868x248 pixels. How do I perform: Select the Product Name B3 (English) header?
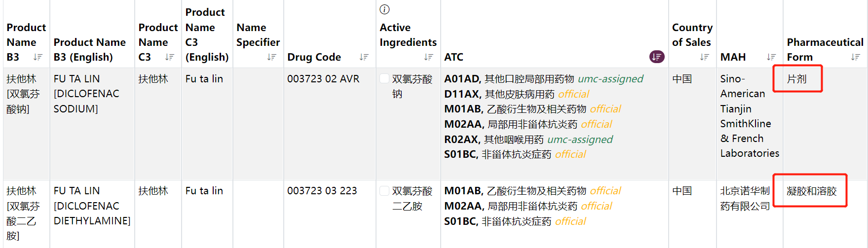(90, 50)
